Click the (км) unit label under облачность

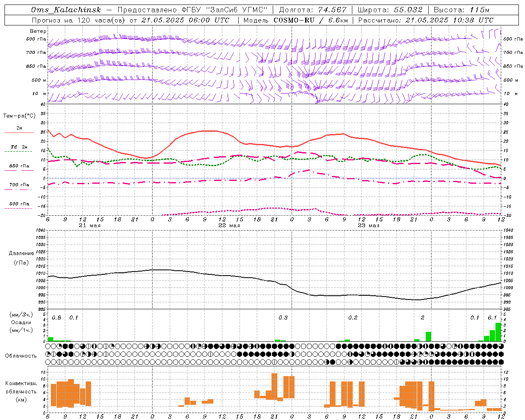(x=21, y=399)
